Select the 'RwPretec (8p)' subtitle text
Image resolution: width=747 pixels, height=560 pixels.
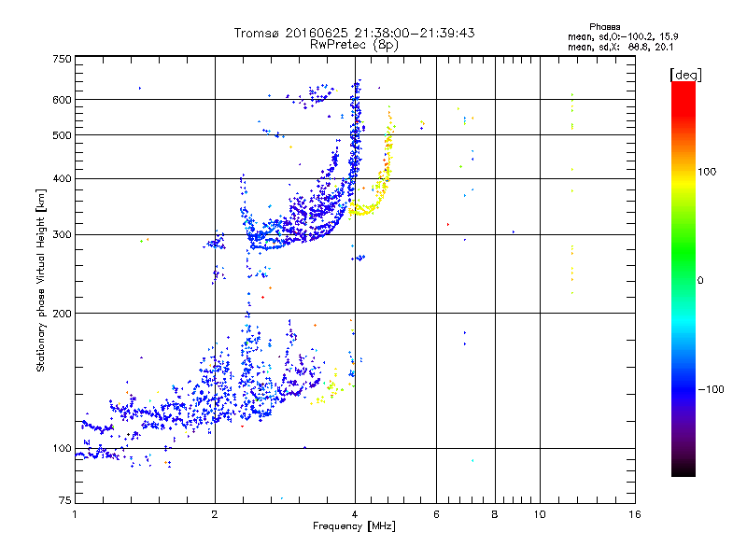[x=354, y=45]
